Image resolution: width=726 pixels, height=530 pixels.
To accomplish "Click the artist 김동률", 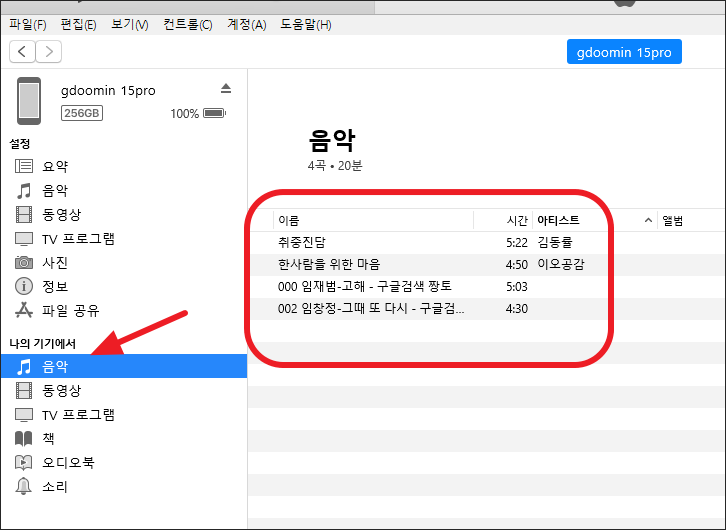I will pos(555,242).
